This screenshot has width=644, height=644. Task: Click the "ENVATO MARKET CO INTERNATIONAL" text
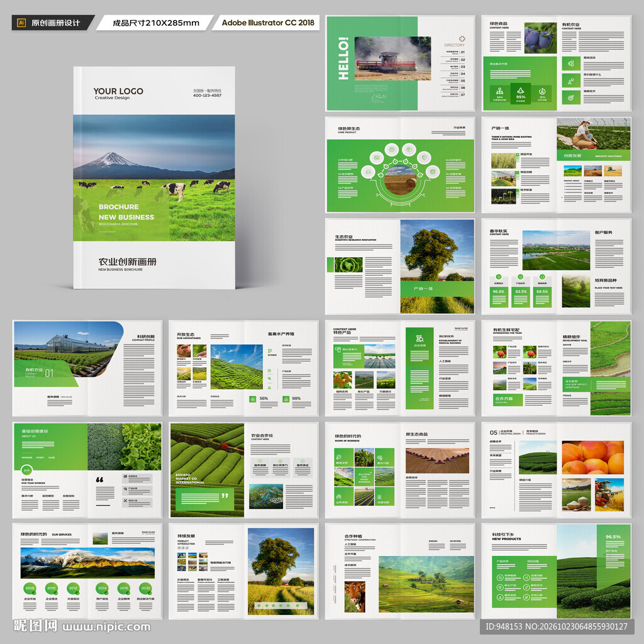(x=190, y=479)
